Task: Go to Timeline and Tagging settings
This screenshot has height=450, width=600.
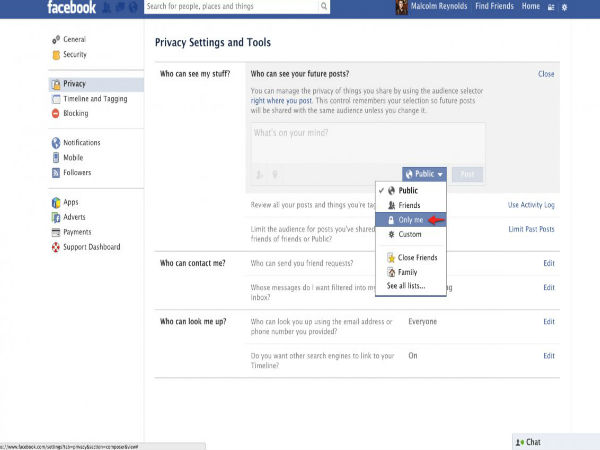Action: pyautogui.click(x=95, y=99)
